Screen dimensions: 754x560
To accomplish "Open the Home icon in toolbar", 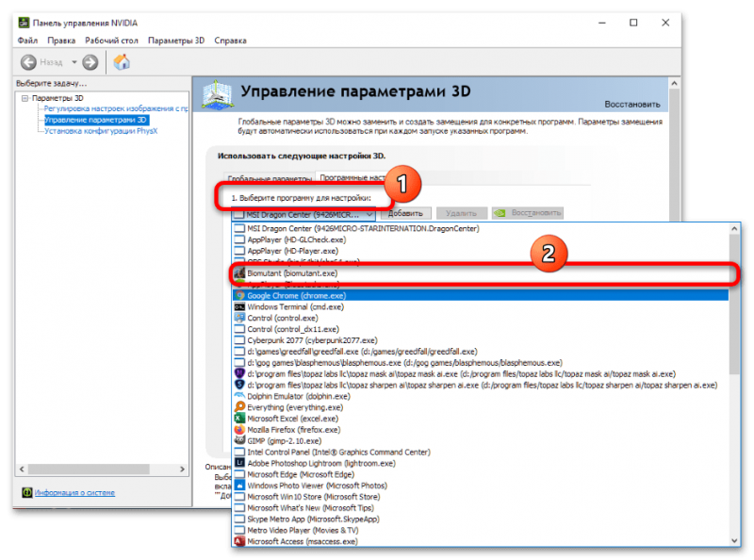I will pyautogui.click(x=122, y=61).
